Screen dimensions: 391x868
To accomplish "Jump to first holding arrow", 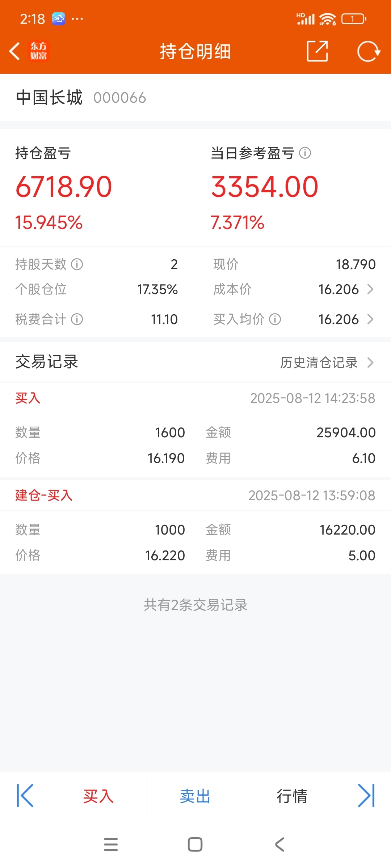I will click(25, 796).
